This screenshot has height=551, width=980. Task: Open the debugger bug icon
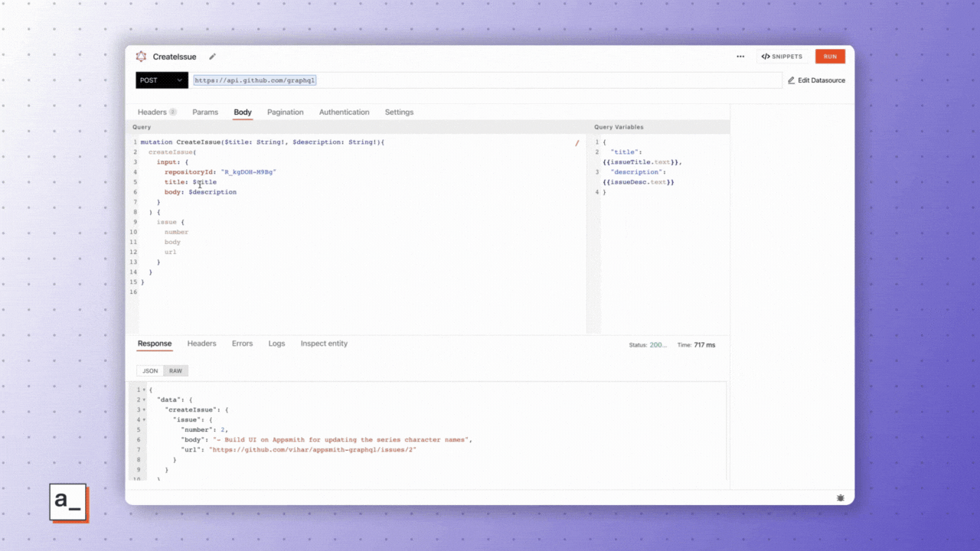click(841, 497)
